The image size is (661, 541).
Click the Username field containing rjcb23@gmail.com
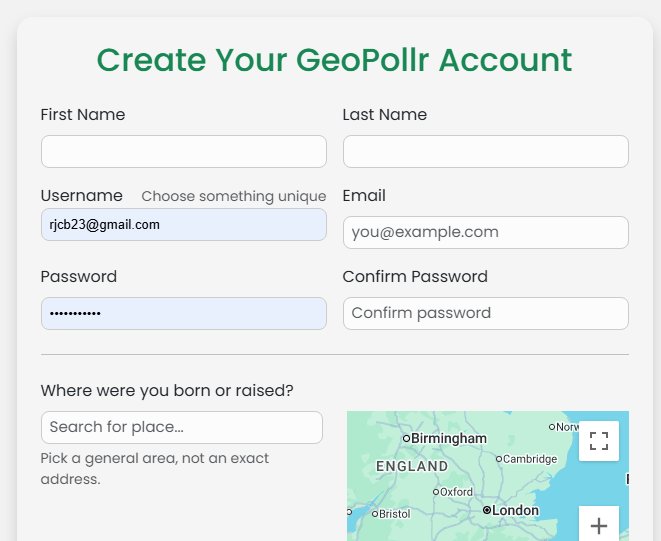click(183, 224)
